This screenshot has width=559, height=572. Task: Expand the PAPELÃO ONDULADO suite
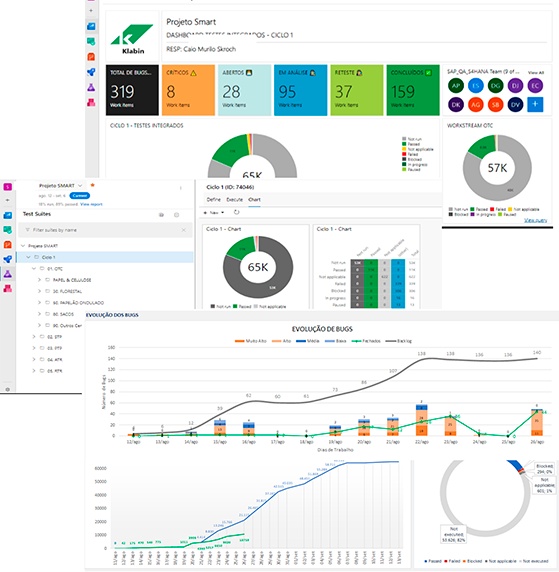tap(39, 302)
